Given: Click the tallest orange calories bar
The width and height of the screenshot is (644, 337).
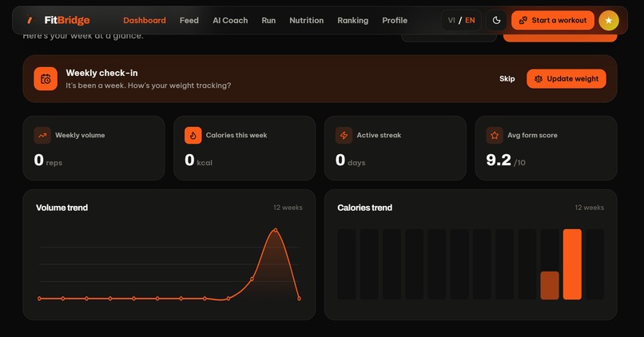Looking at the screenshot, I should [x=572, y=264].
